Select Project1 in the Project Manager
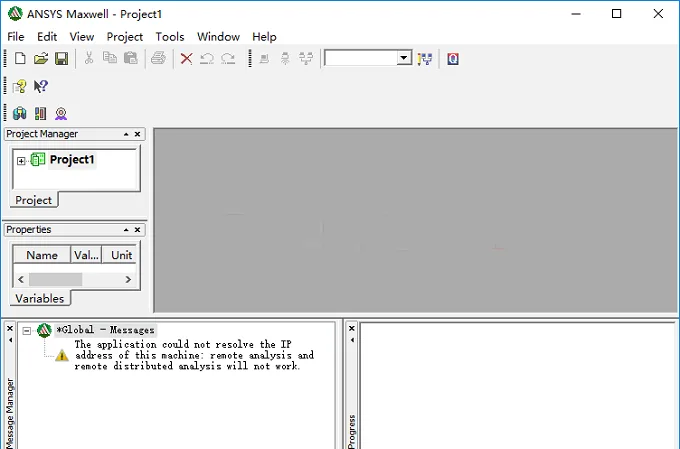The width and height of the screenshot is (680, 449). pyautogui.click(x=72, y=160)
